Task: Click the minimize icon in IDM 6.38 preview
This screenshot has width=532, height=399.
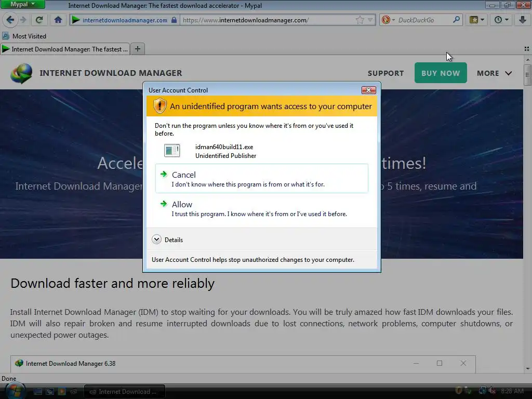Action: pyautogui.click(x=416, y=363)
